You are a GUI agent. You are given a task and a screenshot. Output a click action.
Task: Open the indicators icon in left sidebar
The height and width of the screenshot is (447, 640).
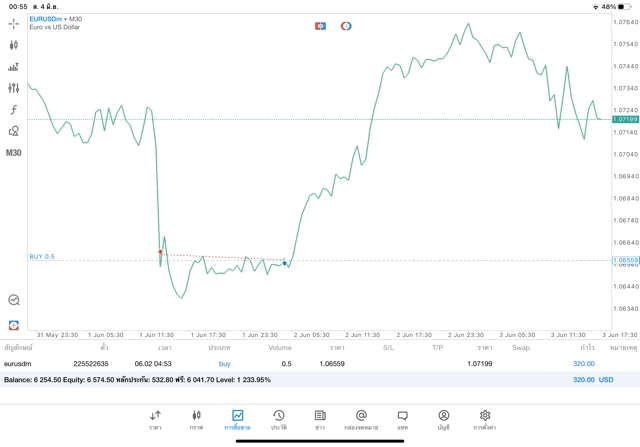[14, 67]
